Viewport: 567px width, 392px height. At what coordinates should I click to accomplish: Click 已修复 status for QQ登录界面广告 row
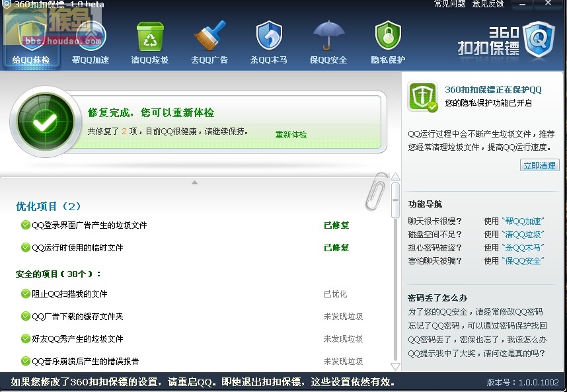(336, 225)
